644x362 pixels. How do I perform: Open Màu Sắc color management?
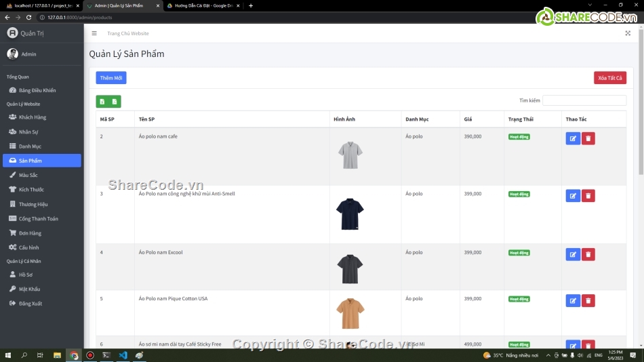[x=42, y=175]
